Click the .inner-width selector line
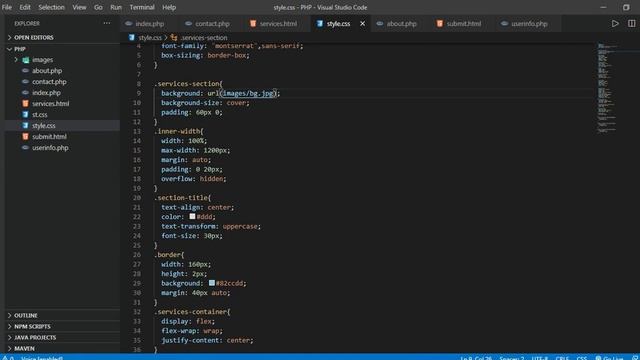640x360 pixels. [x=179, y=131]
